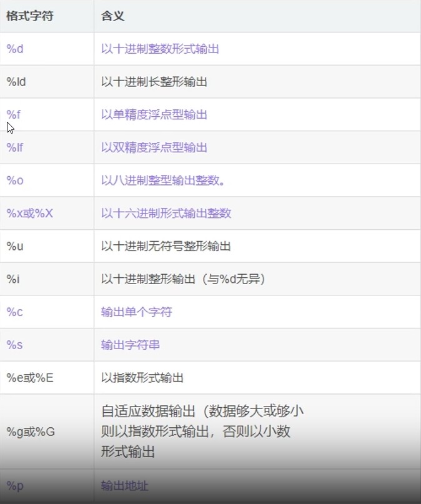The image size is (421, 504).
Task: Click the text 以十进制整数形式输出
Action: [160, 49]
